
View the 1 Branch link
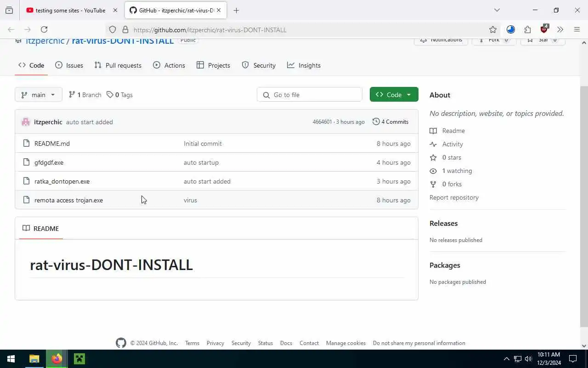click(x=85, y=95)
